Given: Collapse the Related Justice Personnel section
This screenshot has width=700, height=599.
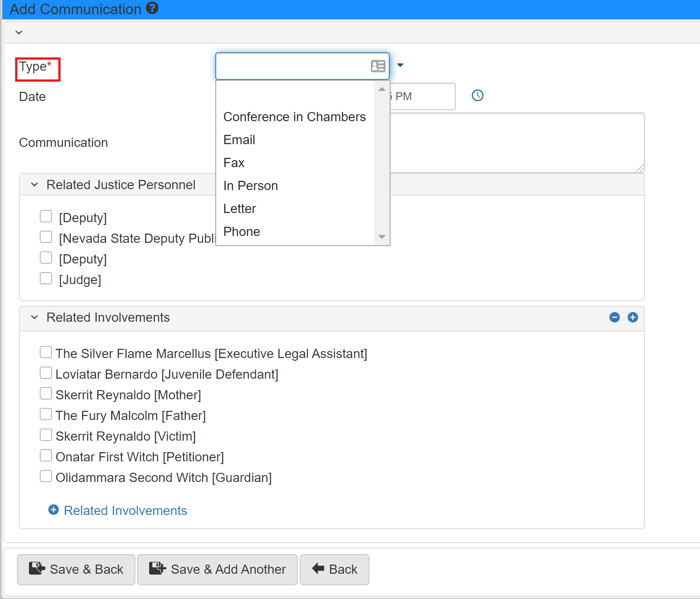Looking at the screenshot, I should 34,185.
